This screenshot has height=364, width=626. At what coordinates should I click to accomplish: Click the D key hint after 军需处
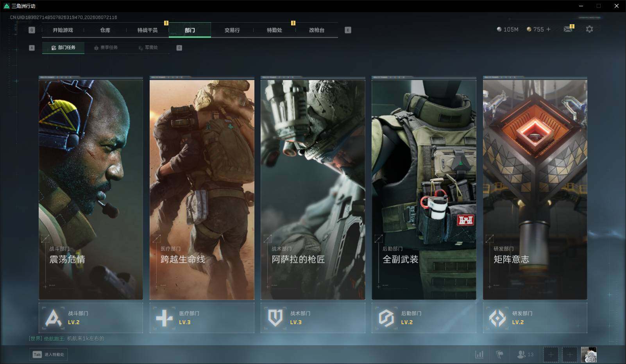(179, 48)
